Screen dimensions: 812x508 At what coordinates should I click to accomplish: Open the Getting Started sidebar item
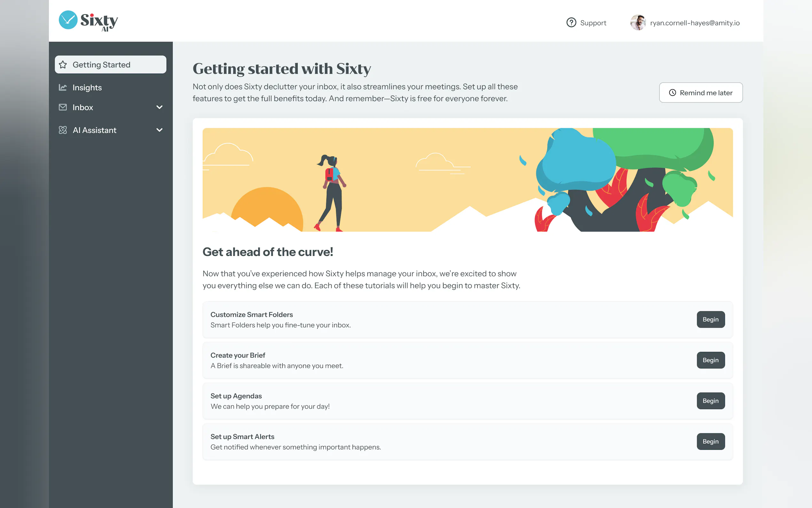(101, 65)
